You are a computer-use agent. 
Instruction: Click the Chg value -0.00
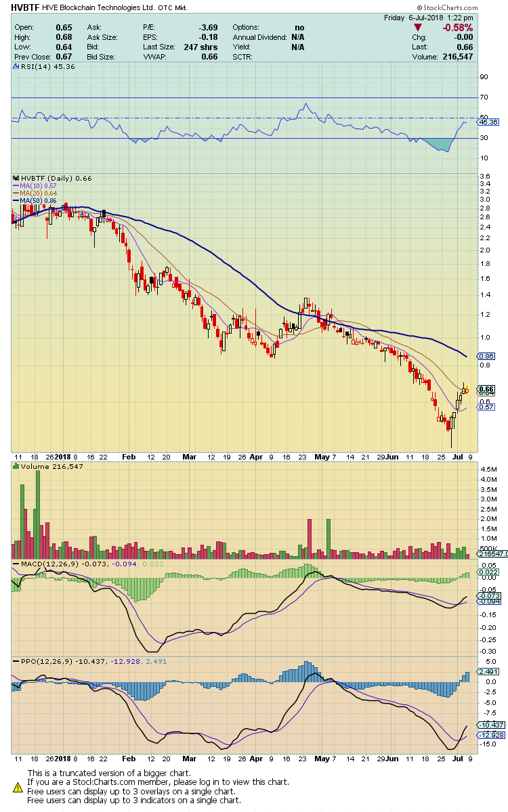[x=464, y=38]
